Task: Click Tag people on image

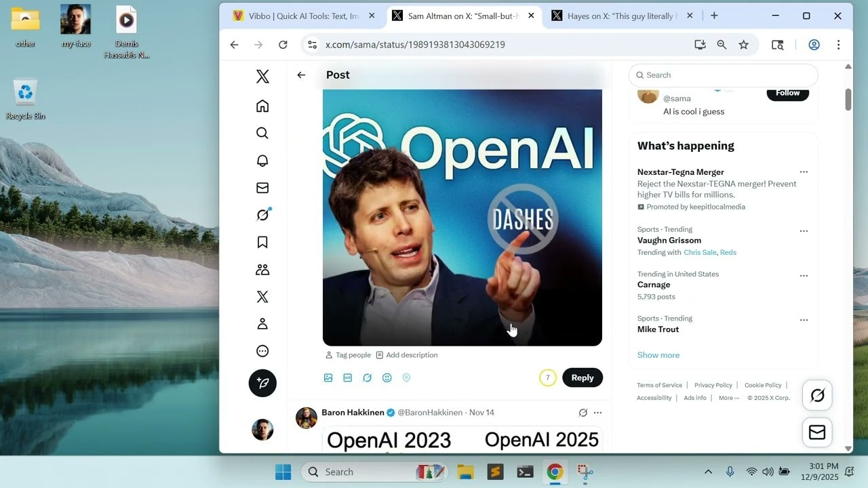Action: pyautogui.click(x=348, y=355)
